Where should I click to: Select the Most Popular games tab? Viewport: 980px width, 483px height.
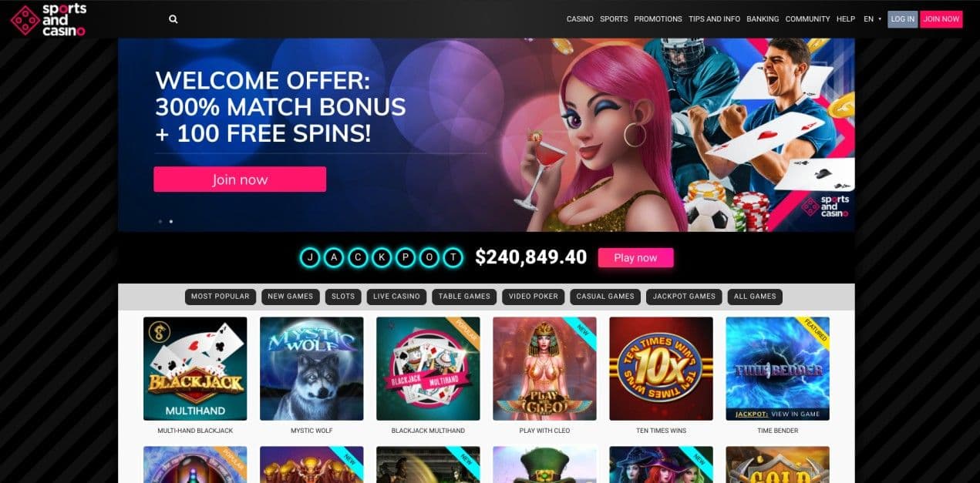[x=221, y=297]
